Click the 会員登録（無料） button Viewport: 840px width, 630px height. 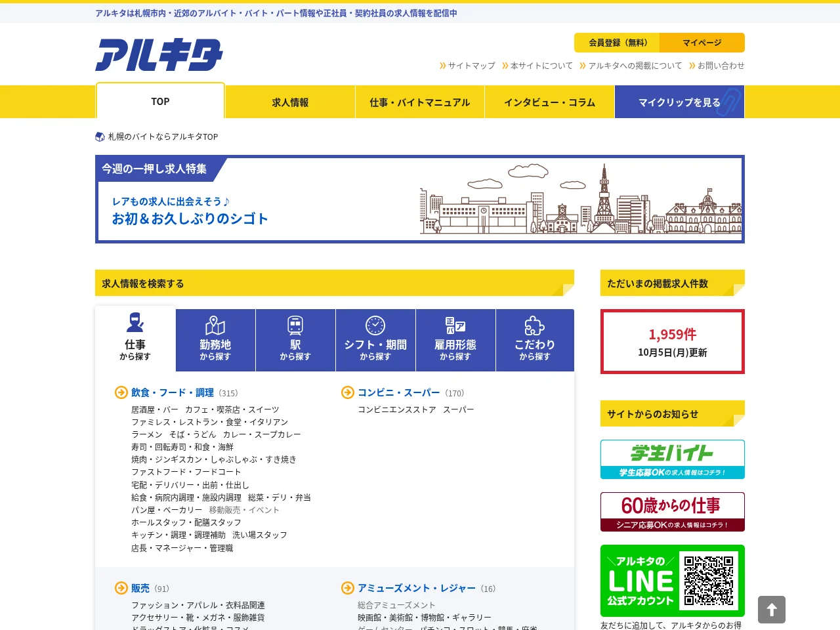click(617, 43)
